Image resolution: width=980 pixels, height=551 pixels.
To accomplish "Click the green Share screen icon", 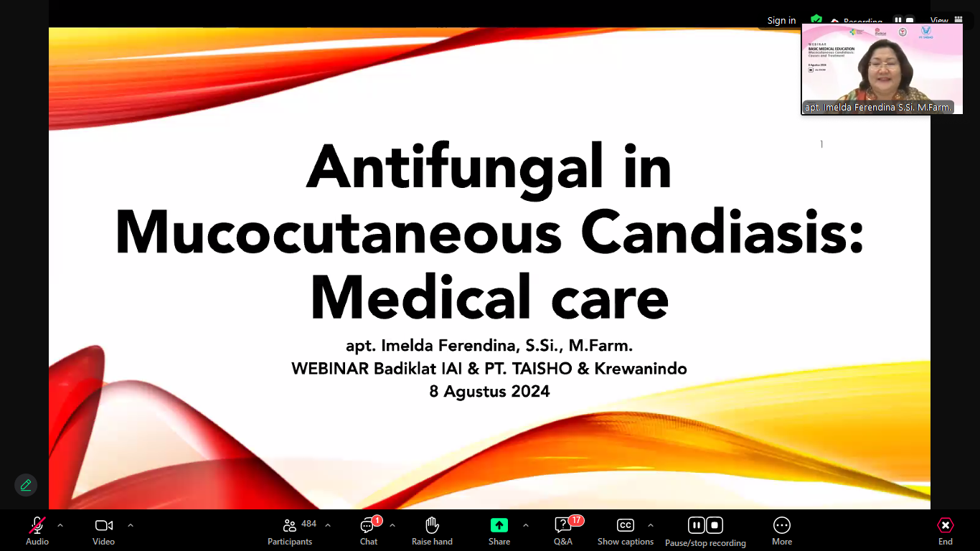I will tap(499, 525).
